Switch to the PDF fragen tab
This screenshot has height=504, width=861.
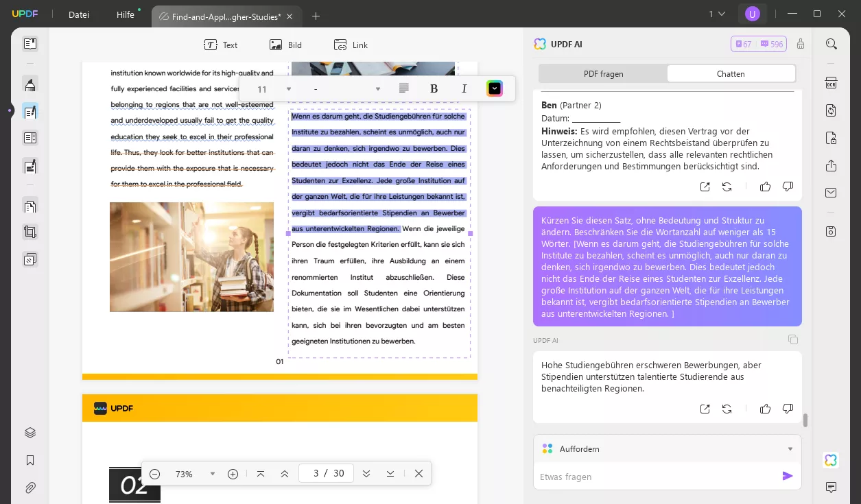tap(603, 73)
